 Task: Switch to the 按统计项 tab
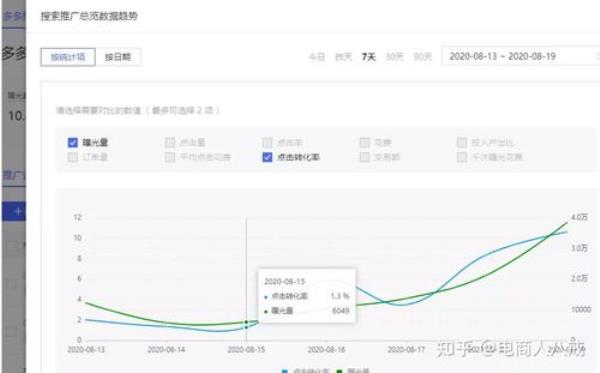click(x=68, y=57)
